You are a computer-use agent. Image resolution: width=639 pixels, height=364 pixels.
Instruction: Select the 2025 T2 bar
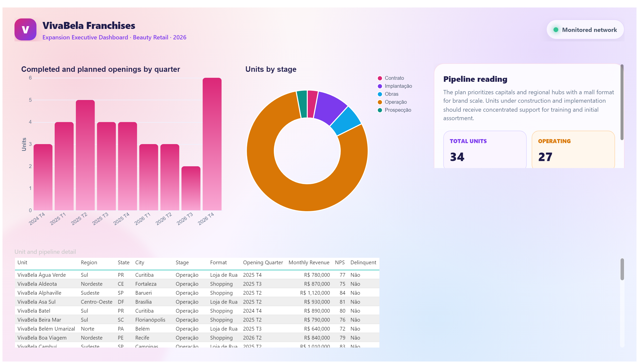85,155
